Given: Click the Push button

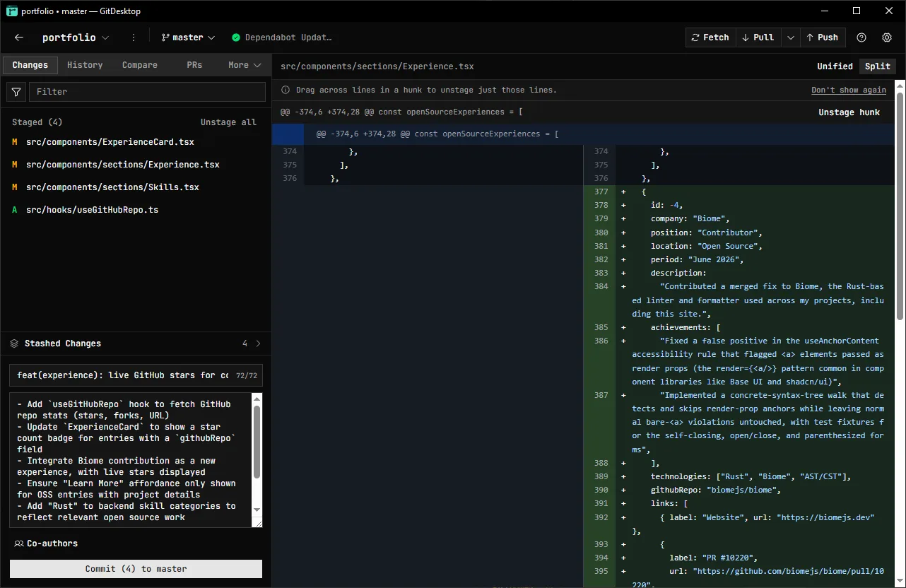Looking at the screenshot, I should coord(822,37).
